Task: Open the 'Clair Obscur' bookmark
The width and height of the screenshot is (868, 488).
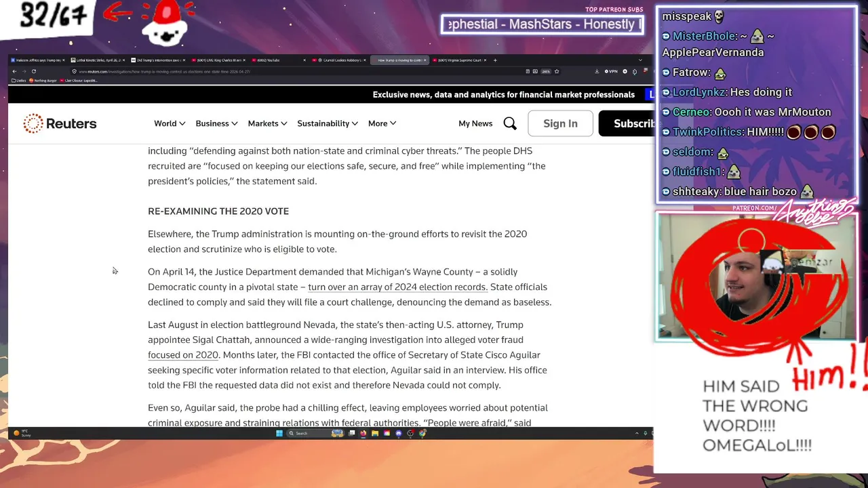Action: coord(79,81)
